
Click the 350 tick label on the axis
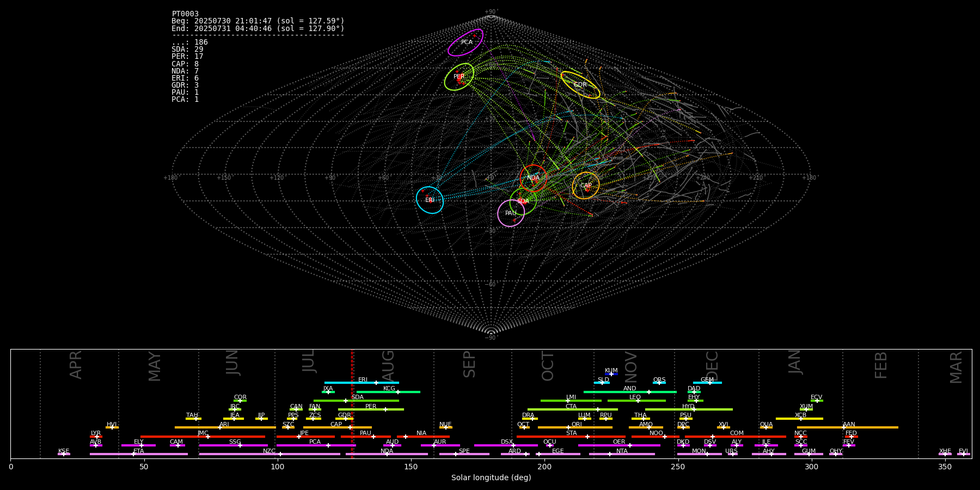pyautogui.click(x=945, y=467)
